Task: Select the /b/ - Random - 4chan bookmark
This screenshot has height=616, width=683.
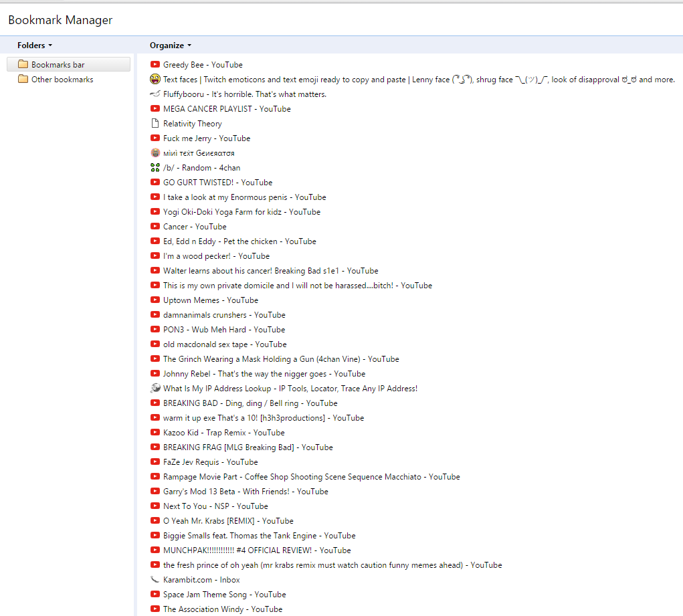Action: pos(201,168)
